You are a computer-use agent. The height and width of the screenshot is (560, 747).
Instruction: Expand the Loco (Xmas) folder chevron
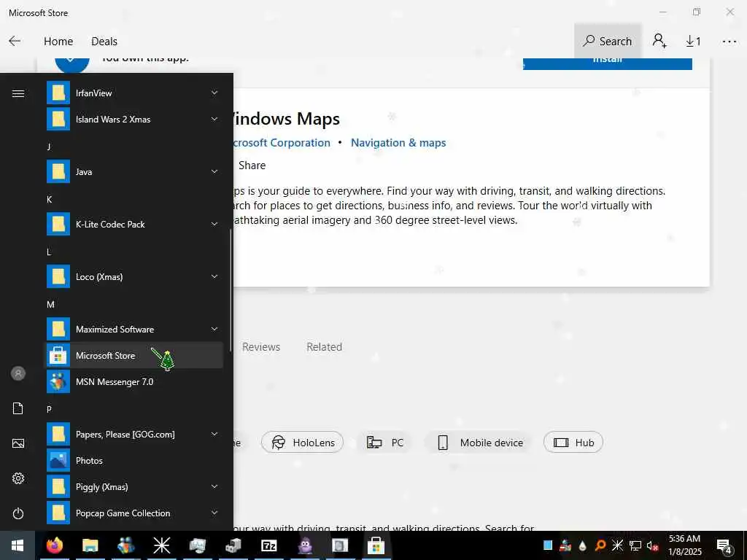(x=214, y=276)
